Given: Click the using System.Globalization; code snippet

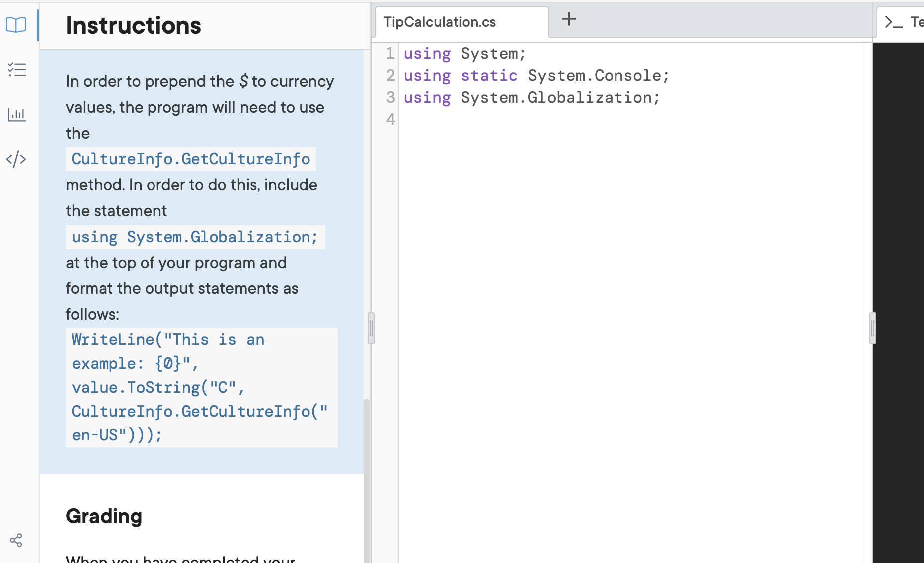Looking at the screenshot, I should click(x=194, y=237).
